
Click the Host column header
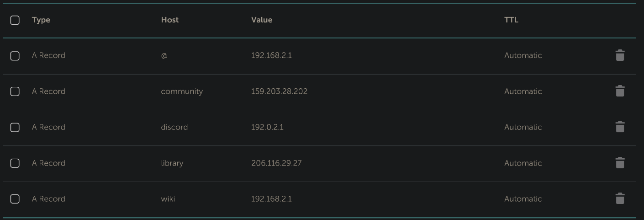tap(170, 20)
